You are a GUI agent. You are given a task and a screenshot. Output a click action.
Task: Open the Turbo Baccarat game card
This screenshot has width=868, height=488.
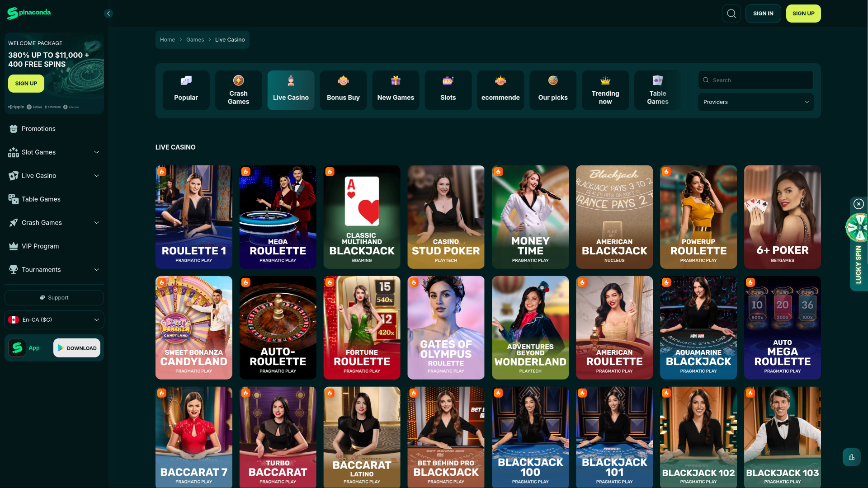[278, 437]
